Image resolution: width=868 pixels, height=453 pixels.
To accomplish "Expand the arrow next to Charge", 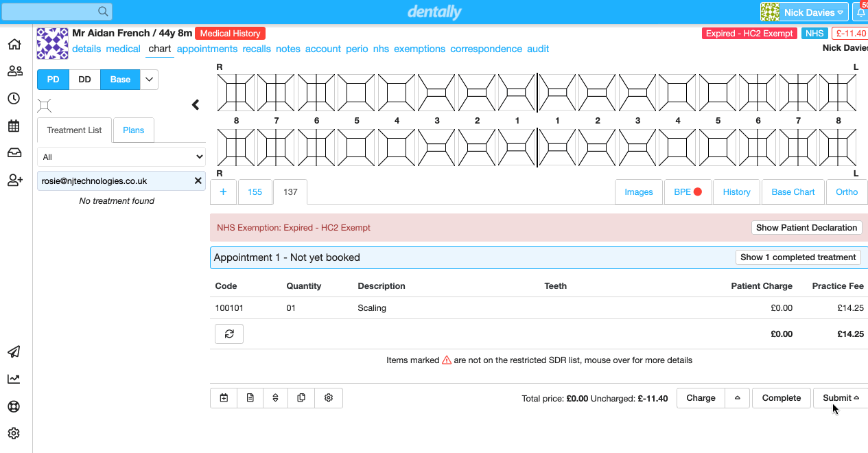I will point(737,398).
